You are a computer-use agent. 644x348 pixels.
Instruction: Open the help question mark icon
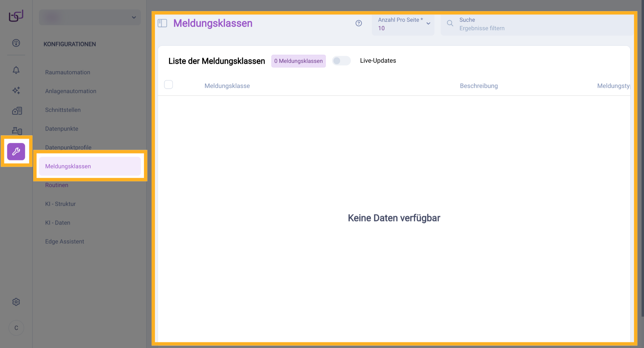pos(359,23)
